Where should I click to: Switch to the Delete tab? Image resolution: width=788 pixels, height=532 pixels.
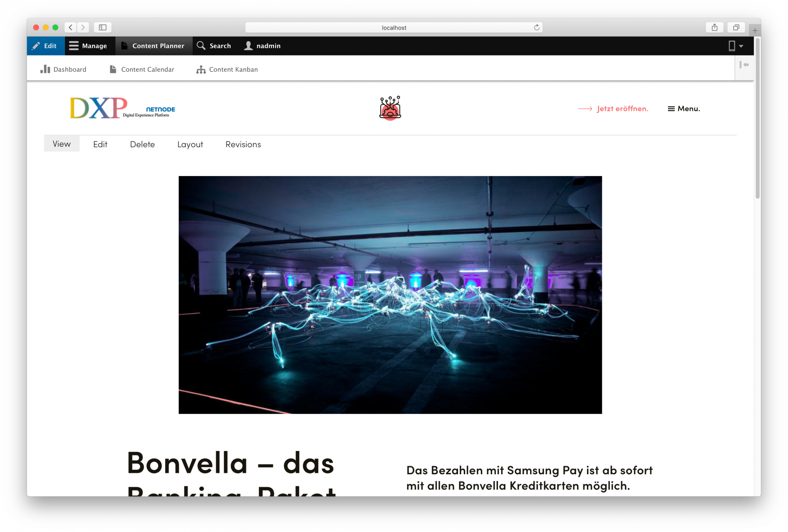(x=142, y=144)
